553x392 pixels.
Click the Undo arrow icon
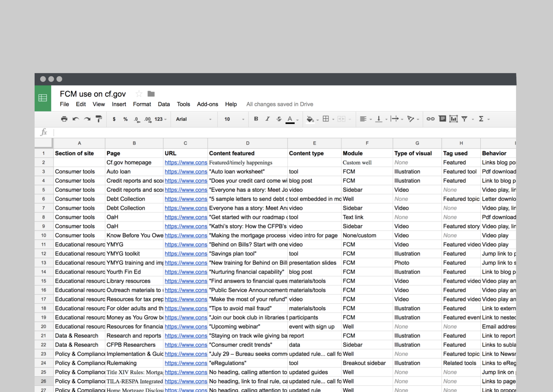point(76,119)
